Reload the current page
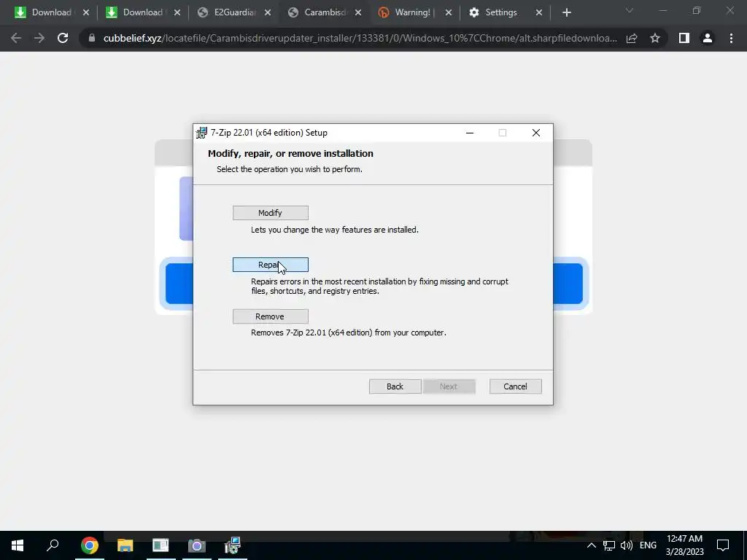This screenshot has height=560, width=747. coord(63,38)
